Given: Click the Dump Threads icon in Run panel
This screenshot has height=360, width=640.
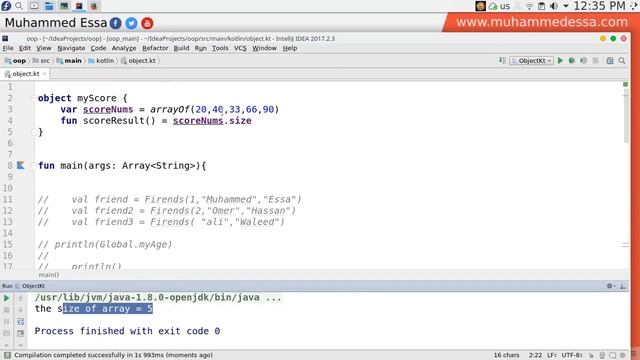Looking at the screenshot, I should [7, 333].
